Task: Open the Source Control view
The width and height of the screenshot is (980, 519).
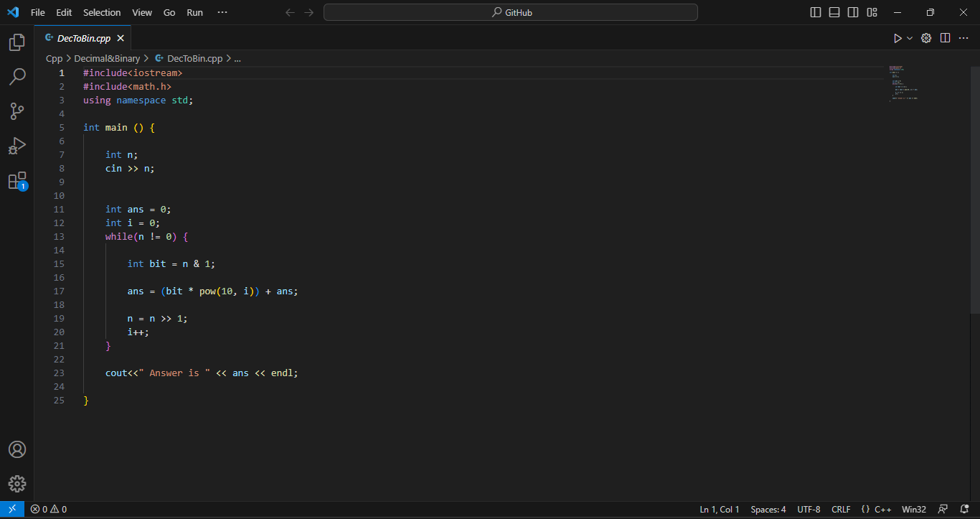Action: (17, 111)
